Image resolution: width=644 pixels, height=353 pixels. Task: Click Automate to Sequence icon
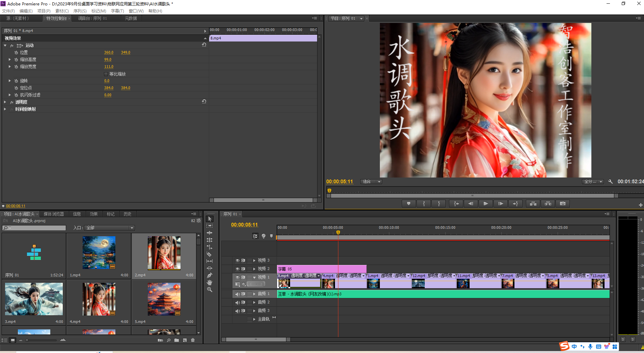pyautogui.click(x=160, y=340)
